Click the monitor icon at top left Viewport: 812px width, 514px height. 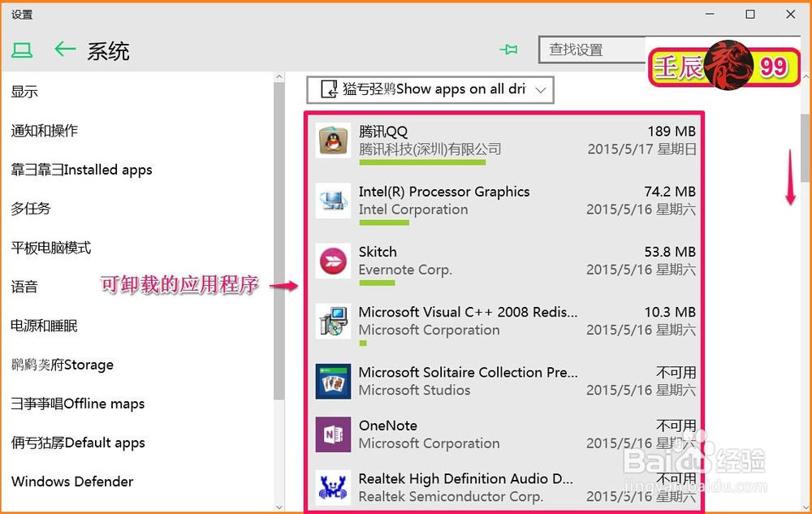pos(22,50)
